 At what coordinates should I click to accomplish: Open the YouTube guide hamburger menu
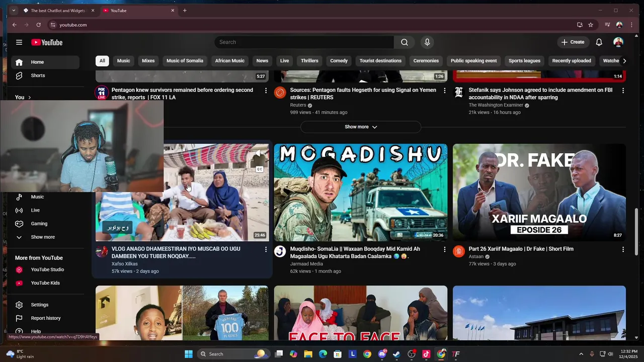point(19,42)
